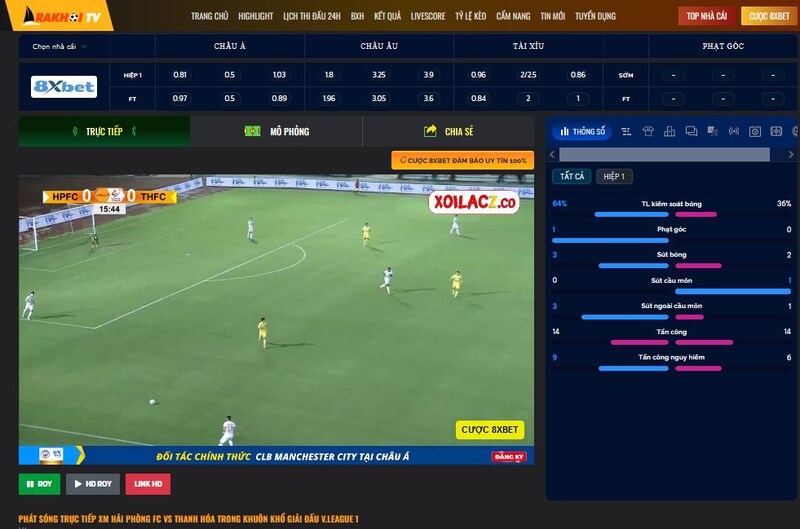Click the right arrow of stats scrollbar
800x529 pixels.
[790, 155]
